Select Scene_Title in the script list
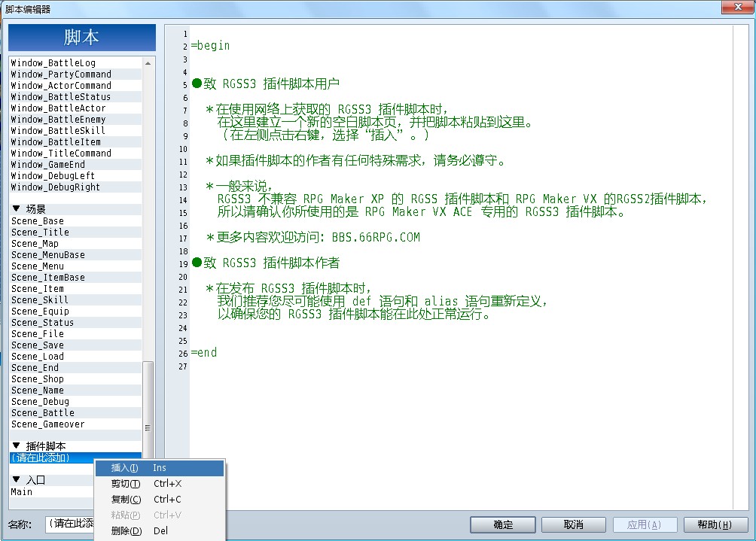The width and height of the screenshot is (756, 541). coord(76,233)
